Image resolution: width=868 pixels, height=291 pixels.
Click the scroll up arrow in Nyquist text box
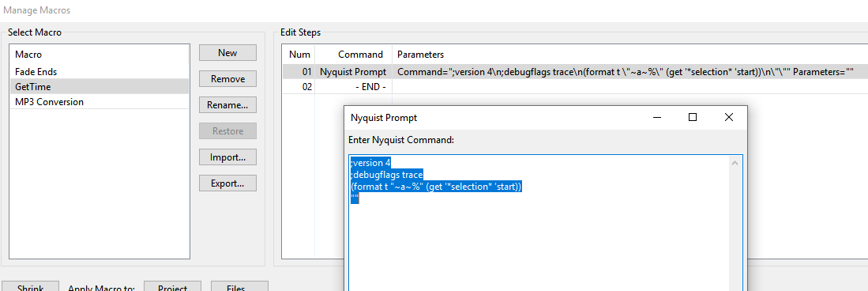[x=735, y=164]
